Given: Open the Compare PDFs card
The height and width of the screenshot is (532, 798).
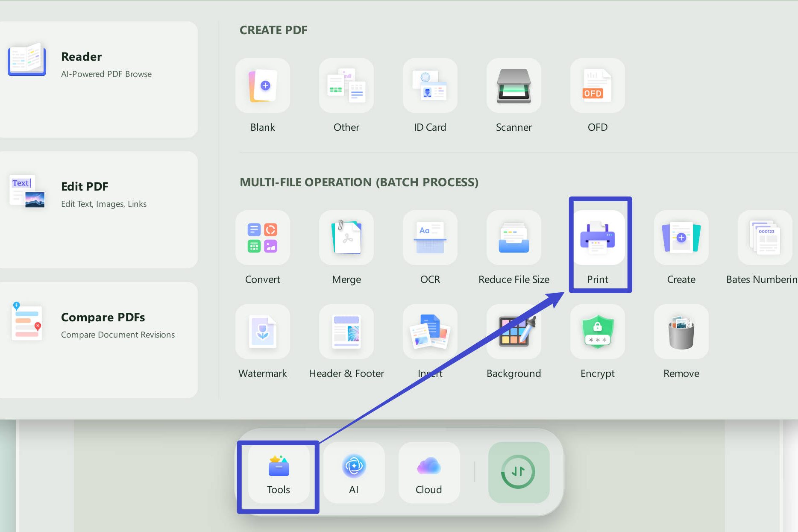Looking at the screenshot, I should pyautogui.click(x=98, y=340).
